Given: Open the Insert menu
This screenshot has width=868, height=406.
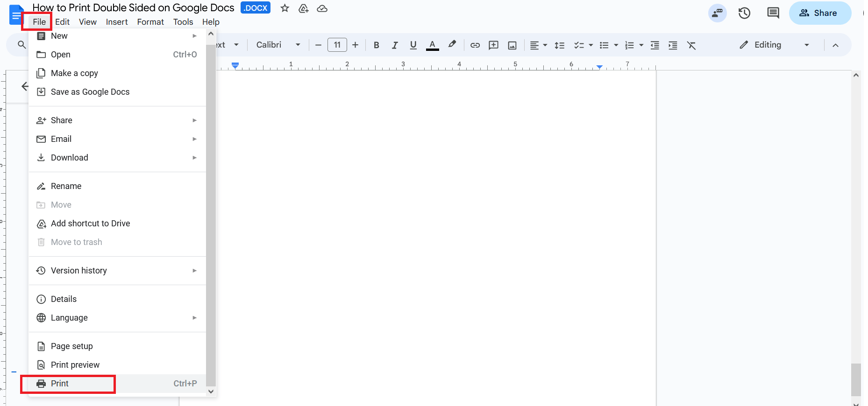Looking at the screenshot, I should pos(117,22).
